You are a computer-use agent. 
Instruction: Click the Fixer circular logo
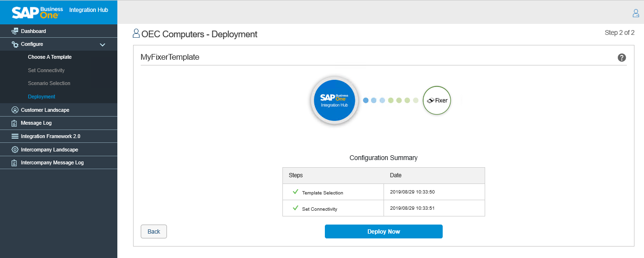click(x=436, y=101)
